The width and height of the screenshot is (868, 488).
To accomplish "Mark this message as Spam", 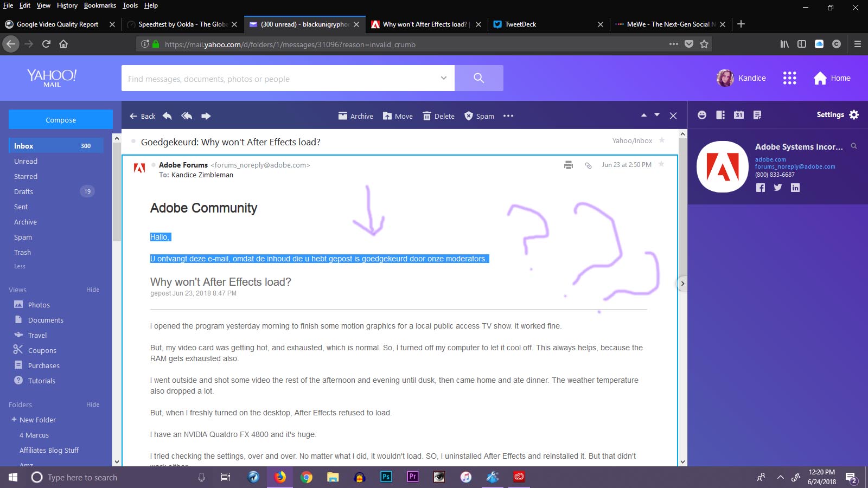I will 479,116.
